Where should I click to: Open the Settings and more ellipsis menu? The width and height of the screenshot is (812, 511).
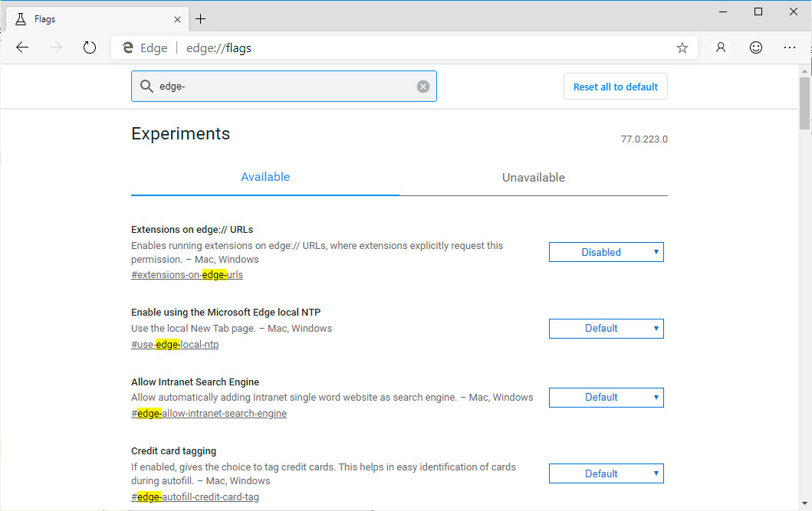click(789, 47)
